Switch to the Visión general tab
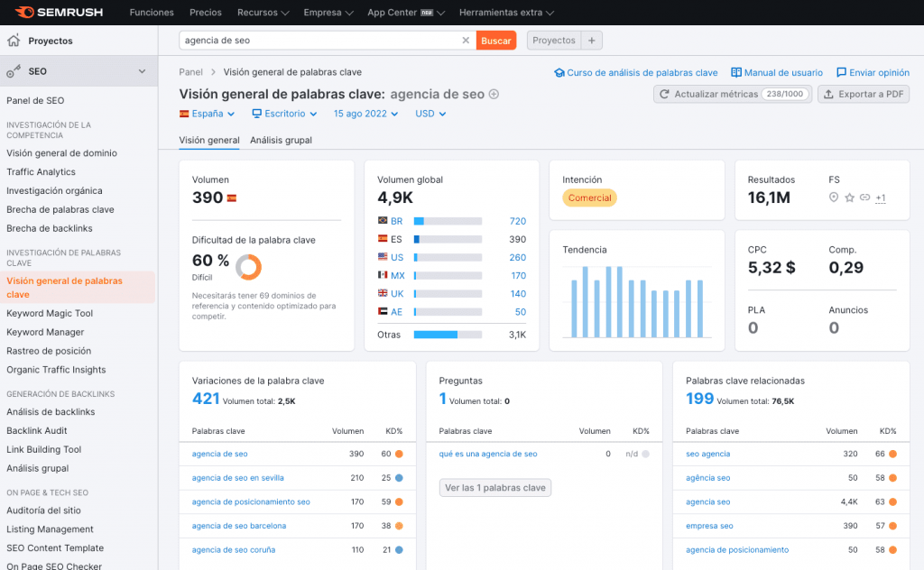The width and height of the screenshot is (924, 570). coord(209,140)
